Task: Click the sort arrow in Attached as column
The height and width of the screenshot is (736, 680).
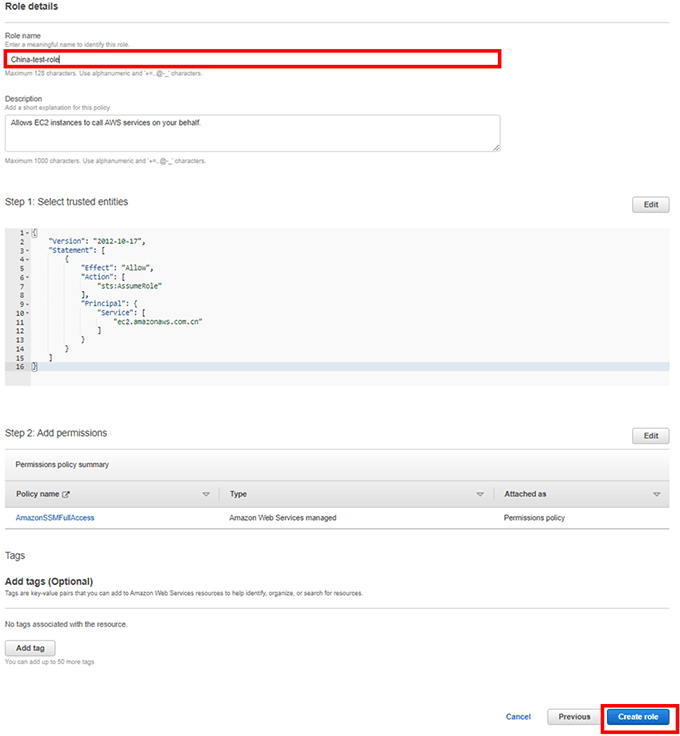Action: click(x=657, y=494)
